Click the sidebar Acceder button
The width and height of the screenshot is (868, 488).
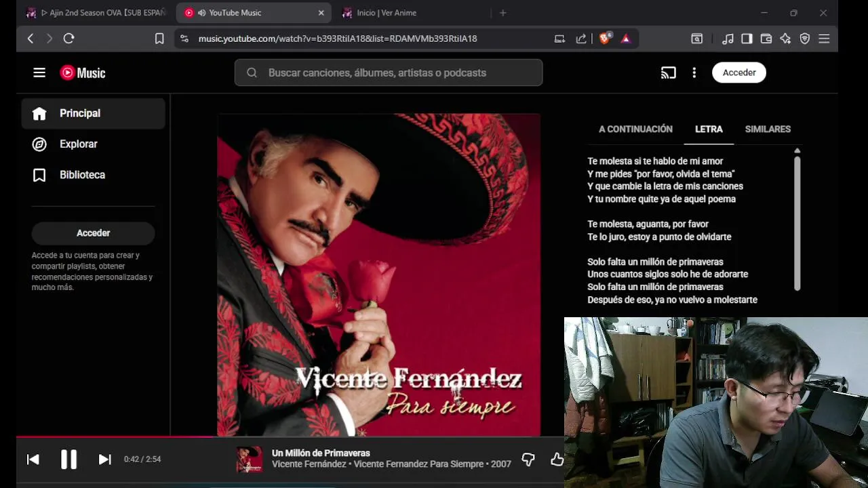pyautogui.click(x=93, y=233)
